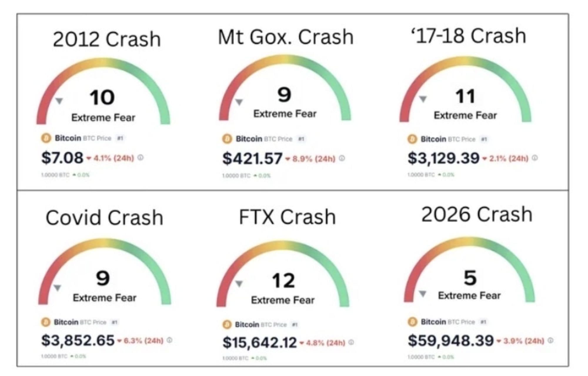Click the $3,852.65 Bitcoin price
Viewport: 588px width, 376px height.
78,340
